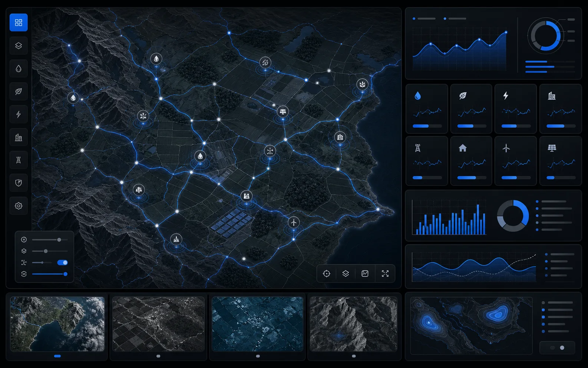Open the lightning bolt section in the left sidebar

pos(19,114)
